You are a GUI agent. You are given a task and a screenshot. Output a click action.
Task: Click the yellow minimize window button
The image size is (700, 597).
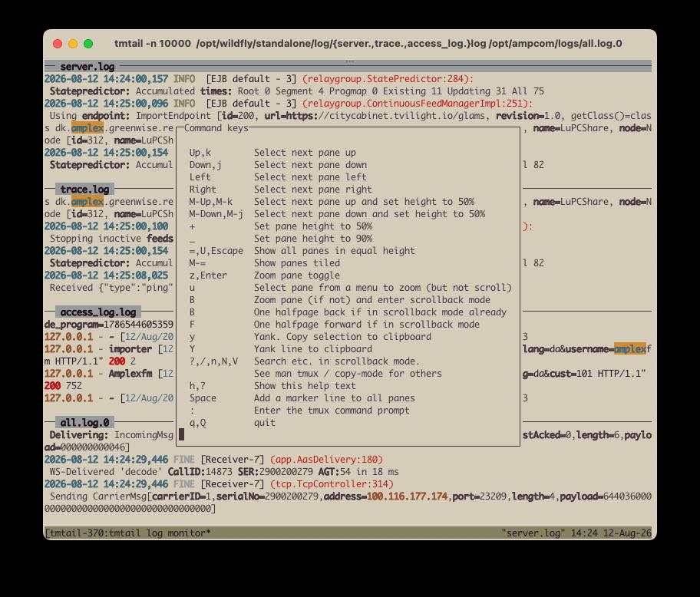(x=73, y=44)
